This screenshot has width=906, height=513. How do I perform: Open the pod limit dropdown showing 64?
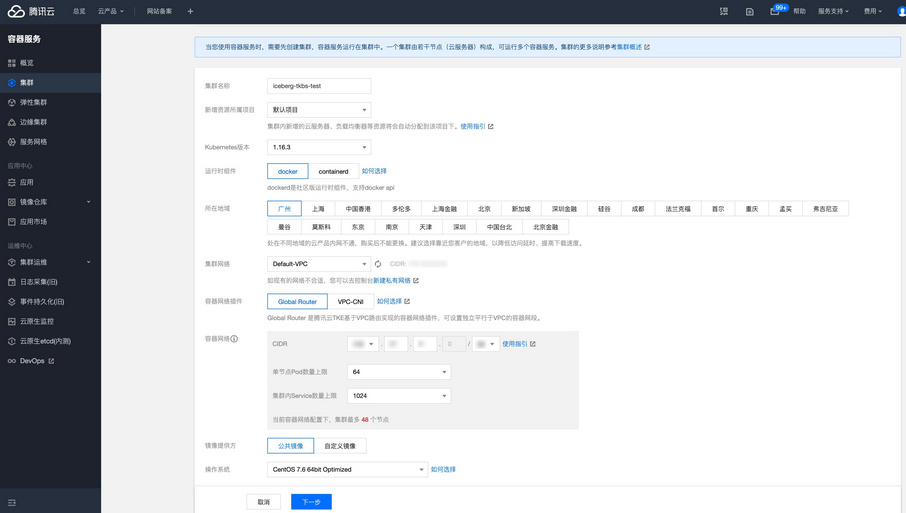(399, 372)
